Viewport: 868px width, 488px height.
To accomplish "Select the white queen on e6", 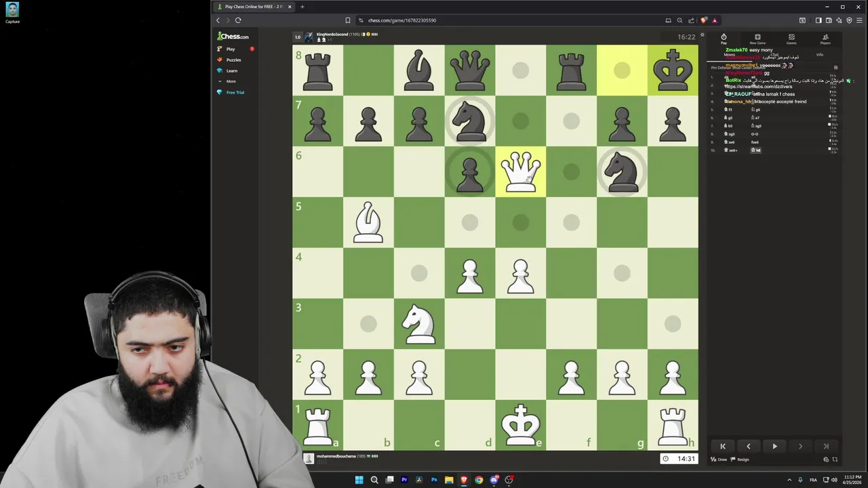I will pyautogui.click(x=521, y=171).
